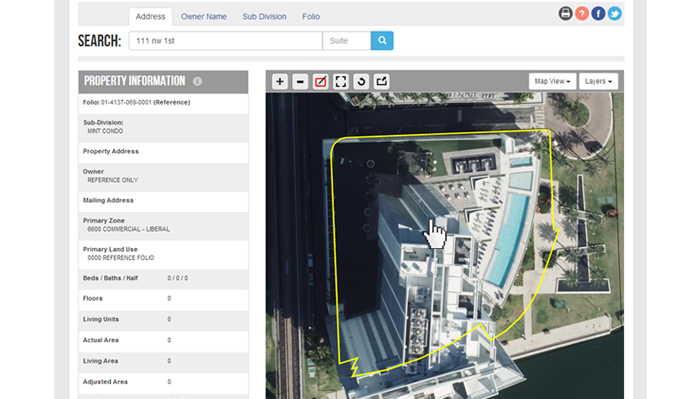Click the print icon
This screenshot has width=690, height=399.
click(565, 14)
